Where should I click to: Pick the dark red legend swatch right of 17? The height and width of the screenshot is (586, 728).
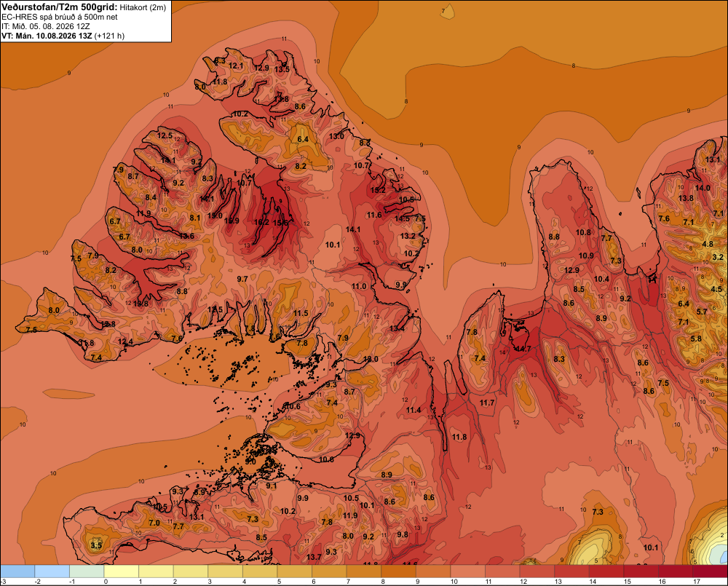[710, 571]
